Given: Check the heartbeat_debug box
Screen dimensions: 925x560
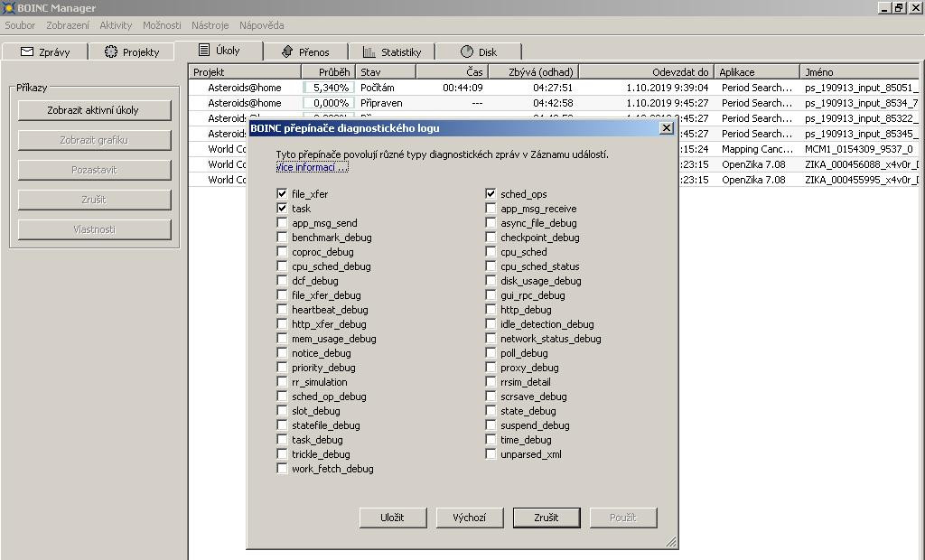Looking at the screenshot, I should coord(282,309).
